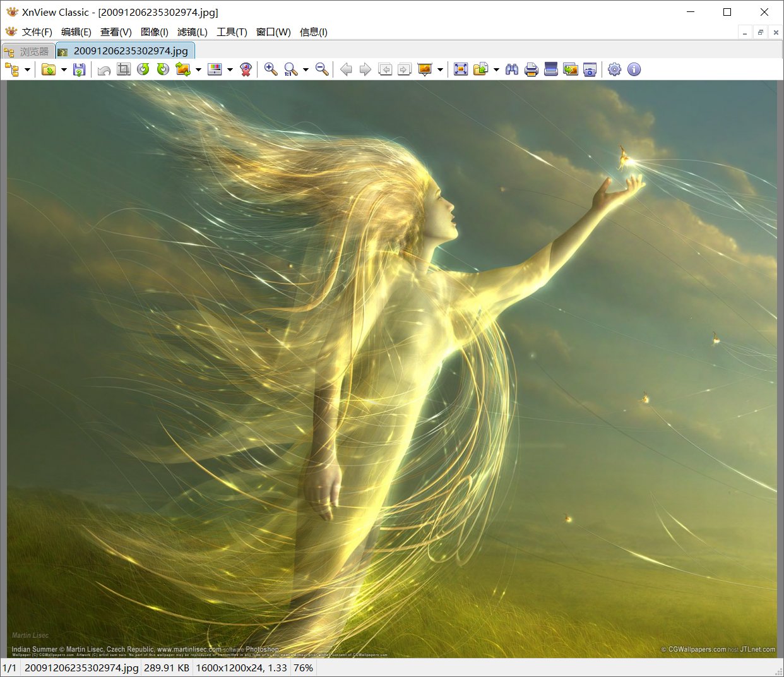Click the previous page icon
This screenshot has width=784, height=677.
(x=385, y=69)
